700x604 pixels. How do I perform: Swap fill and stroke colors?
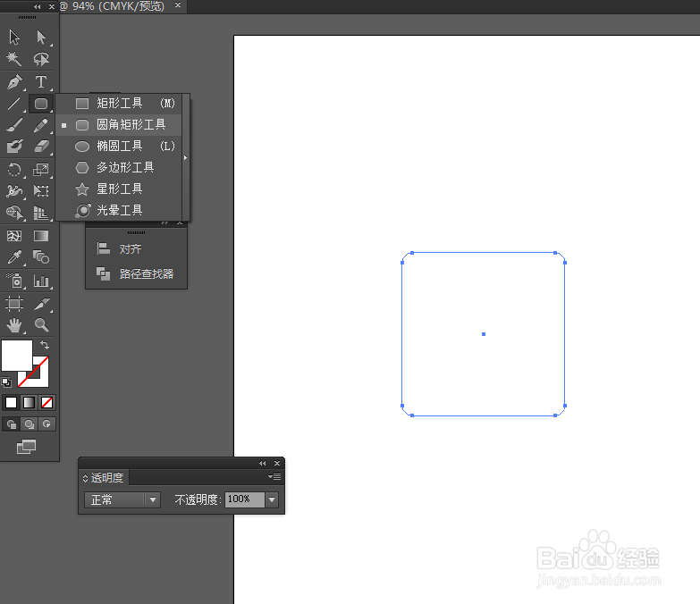(x=45, y=345)
